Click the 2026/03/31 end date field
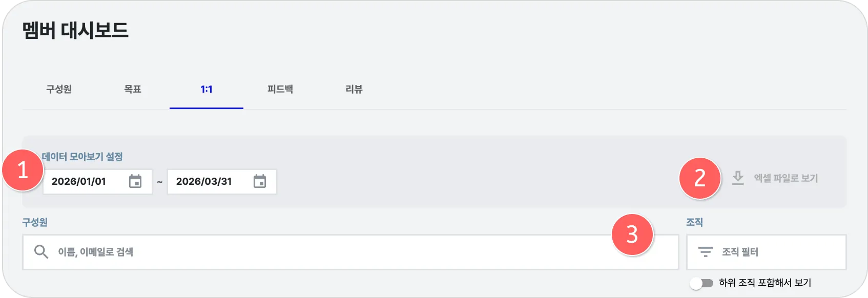This screenshot has width=868, height=298. point(204,181)
